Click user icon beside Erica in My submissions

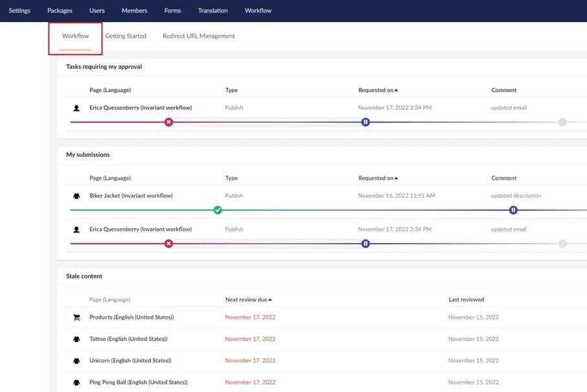[76, 229]
